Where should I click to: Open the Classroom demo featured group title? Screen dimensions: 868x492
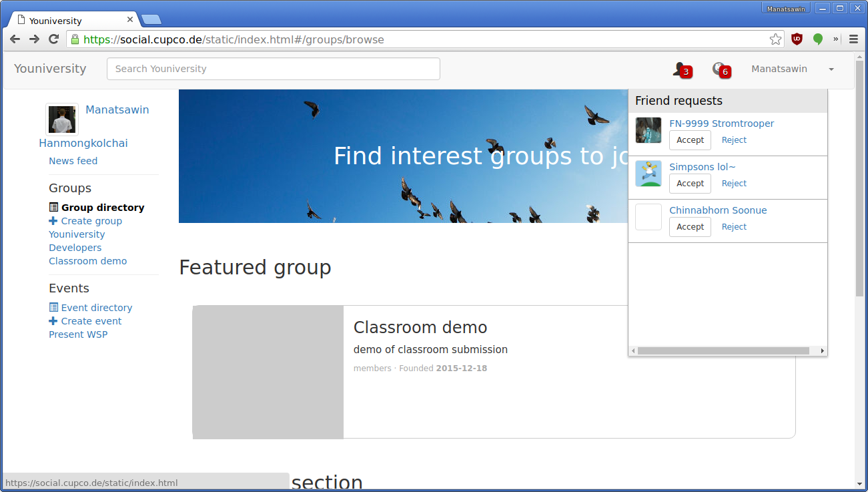pyautogui.click(x=420, y=327)
